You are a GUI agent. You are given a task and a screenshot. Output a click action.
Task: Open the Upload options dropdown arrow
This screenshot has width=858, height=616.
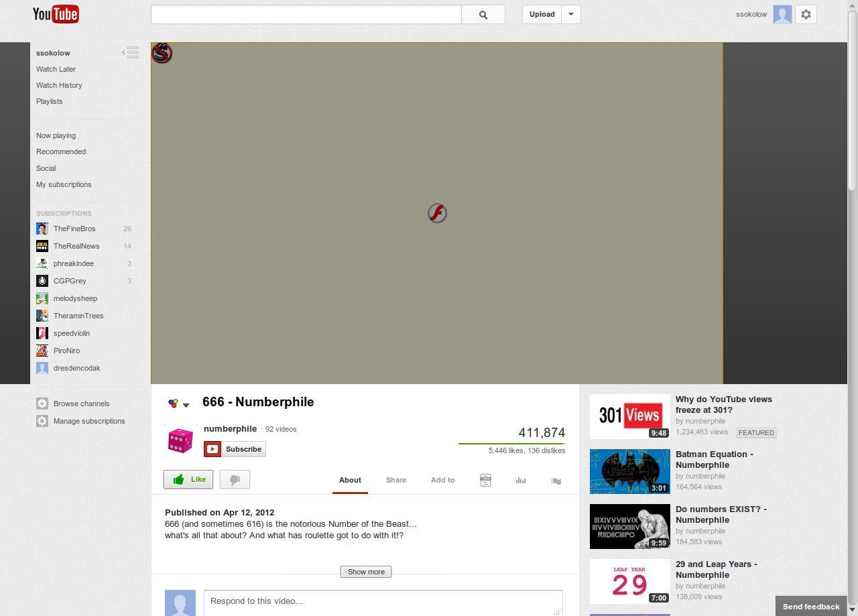570,13
